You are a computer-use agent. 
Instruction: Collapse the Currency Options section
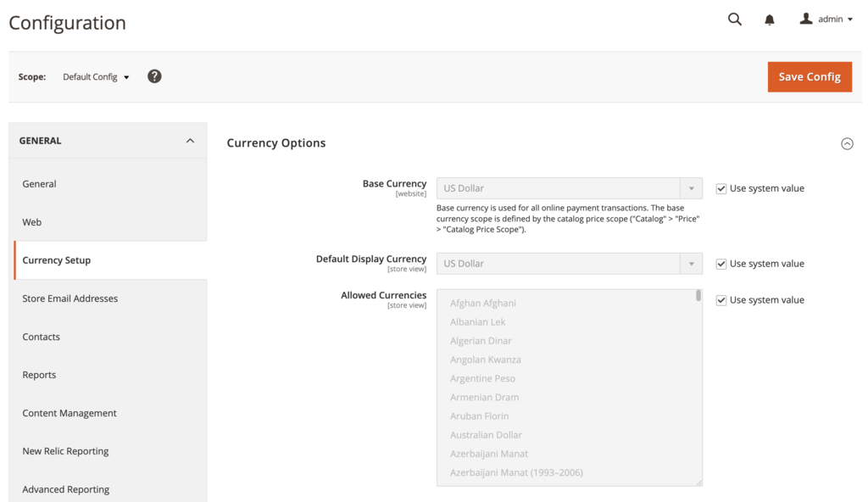847,143
